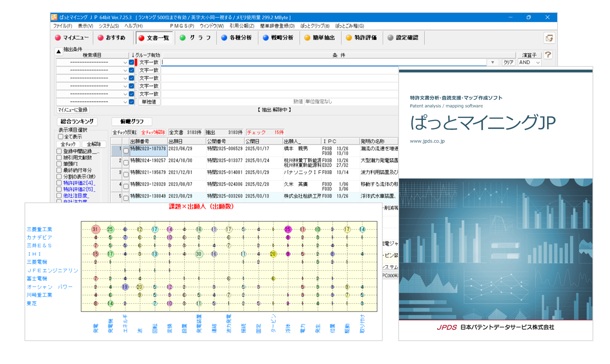Click the copy-window icon at toolbar right end
The height and width of the screenshot is (364, 610).
pyautogui.click(x=549, y=38)
